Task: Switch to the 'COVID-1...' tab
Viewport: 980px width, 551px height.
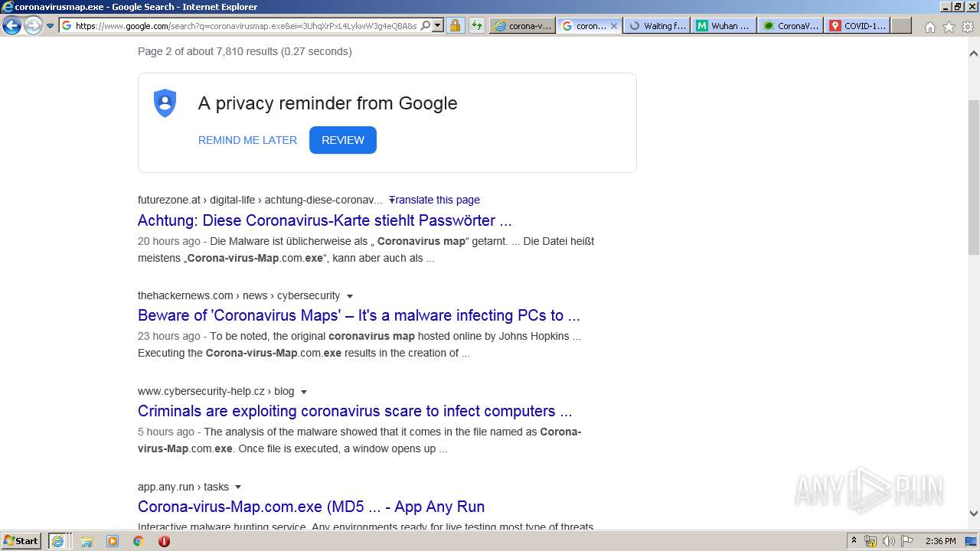Action: click(x=857, y=25)
